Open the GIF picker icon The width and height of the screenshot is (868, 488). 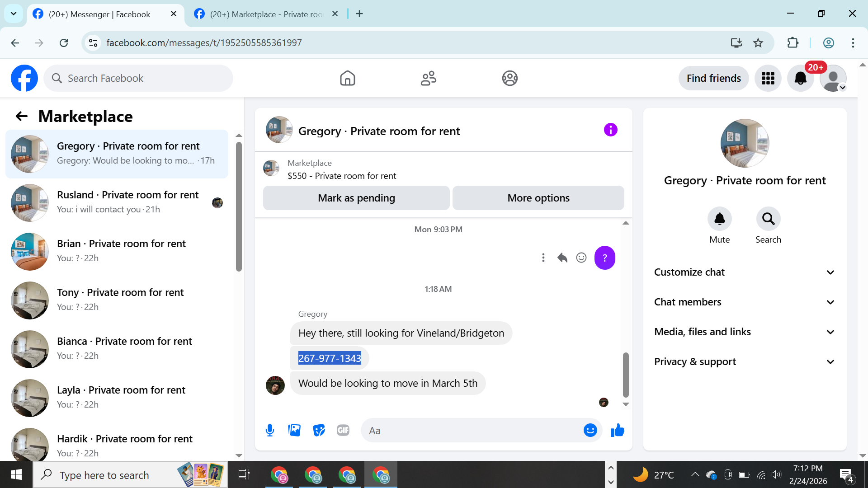click(343, 430)
